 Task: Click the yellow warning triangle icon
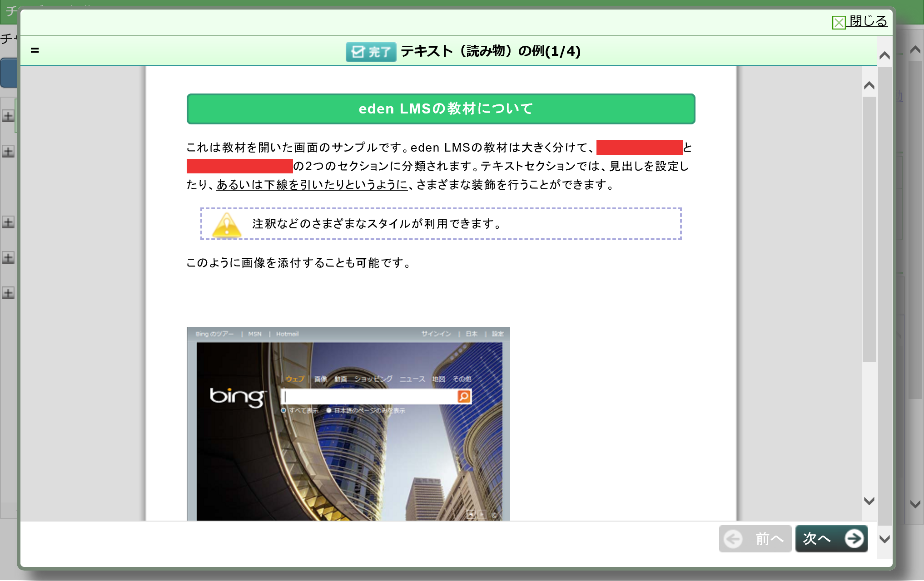click(226, 225)
